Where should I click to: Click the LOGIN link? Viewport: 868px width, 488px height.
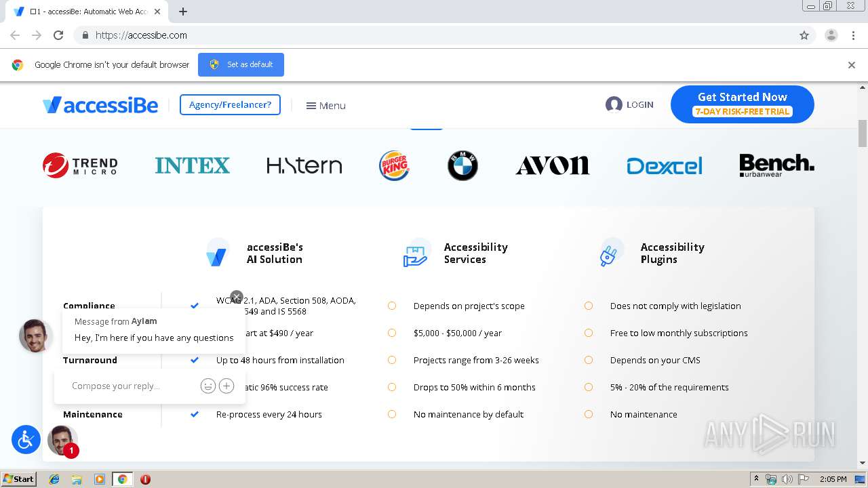coord(629,104)
